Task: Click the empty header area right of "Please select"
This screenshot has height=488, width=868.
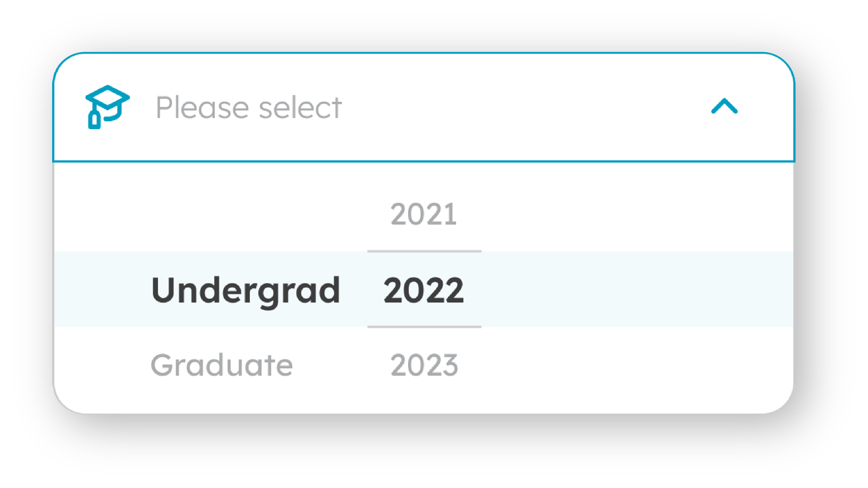Action: tap(522, 108)
